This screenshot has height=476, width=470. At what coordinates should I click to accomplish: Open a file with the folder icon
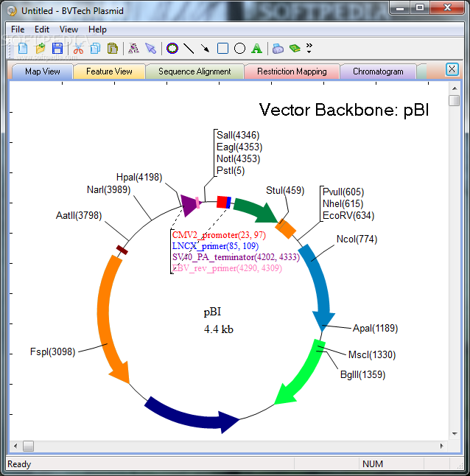tap(40, 49)
